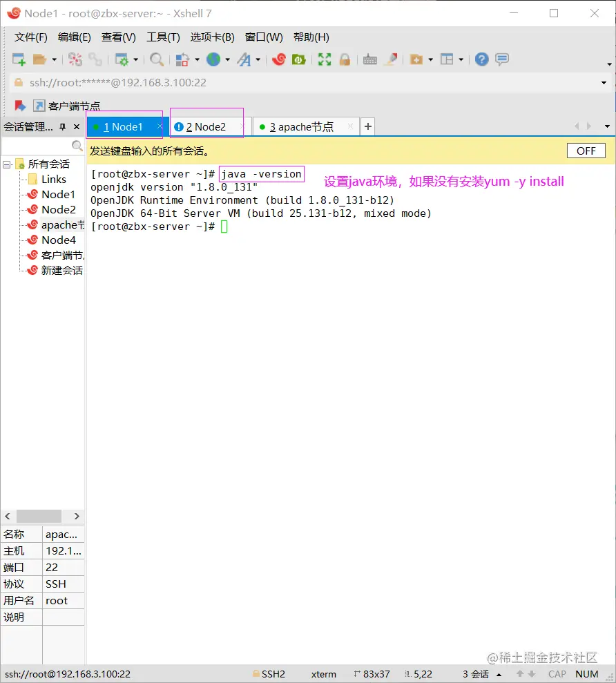The height and width of the screenshot is (683, 616).
Task: Close the apache节点 tab
Action: [350, 126]
